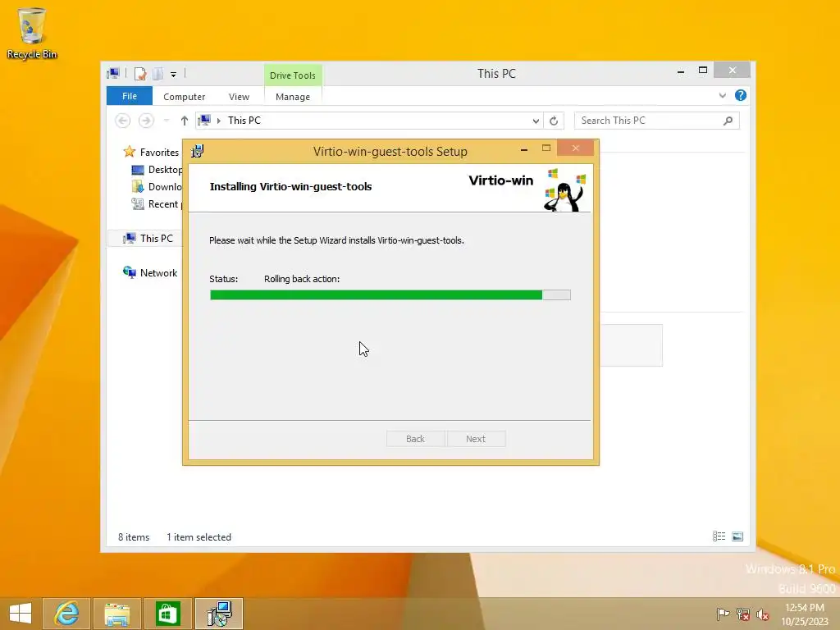Switch to the View ribbon tab
840x630 pixels.
(x=239, y=97)
